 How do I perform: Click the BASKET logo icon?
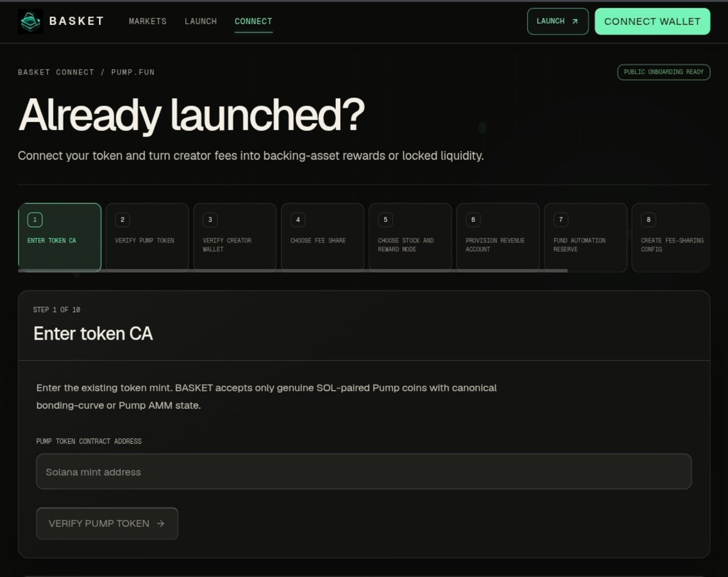(x=30, y=21)
